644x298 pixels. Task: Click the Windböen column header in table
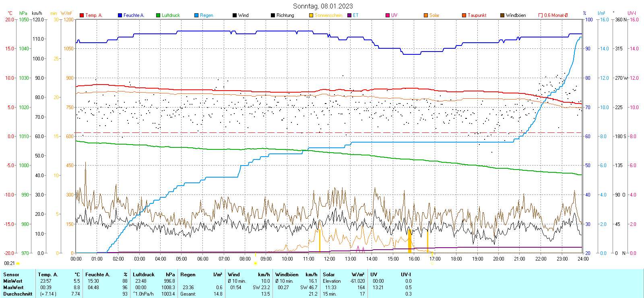(287, 275)
